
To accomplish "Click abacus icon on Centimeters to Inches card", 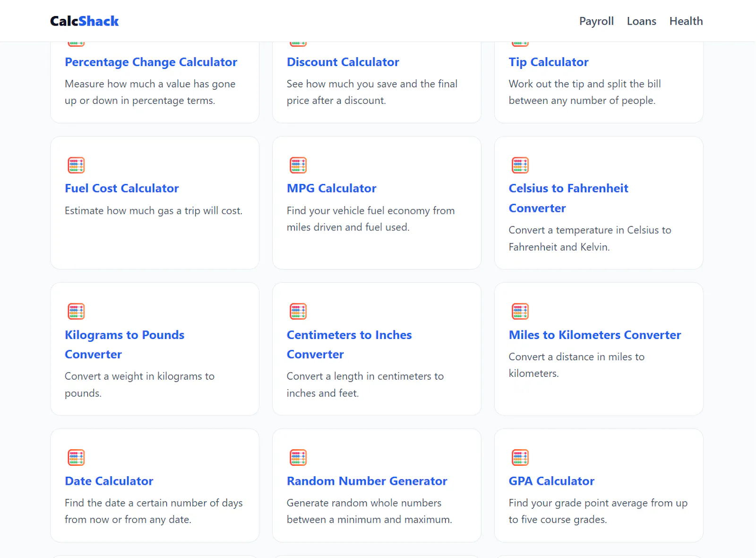I will pos(298,312).
